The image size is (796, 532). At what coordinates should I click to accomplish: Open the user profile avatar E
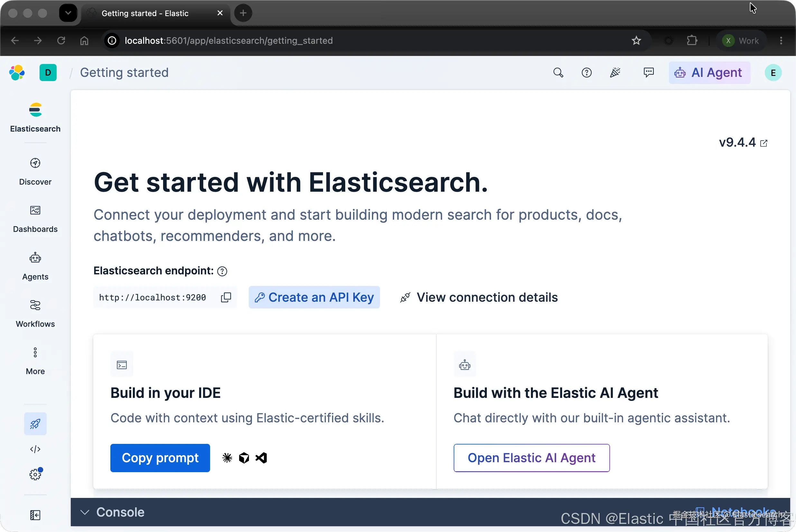(x=773, y=73)
